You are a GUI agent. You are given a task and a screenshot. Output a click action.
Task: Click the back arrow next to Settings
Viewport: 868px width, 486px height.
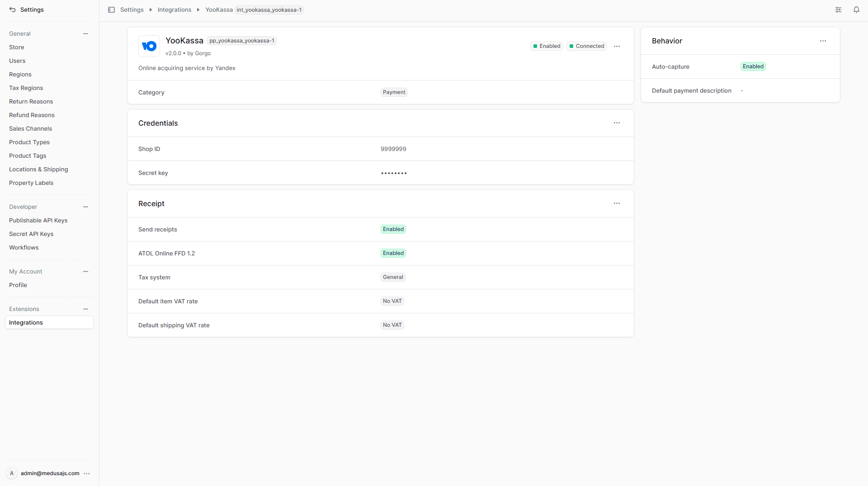(x=13, y=9)
